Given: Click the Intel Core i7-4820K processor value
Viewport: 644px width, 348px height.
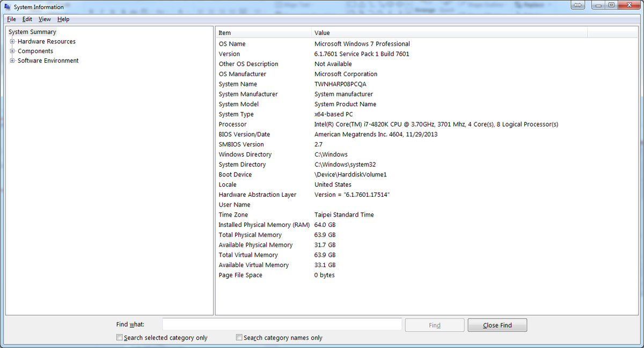Looking at the screenshot, I should click(x=436, y=124).
